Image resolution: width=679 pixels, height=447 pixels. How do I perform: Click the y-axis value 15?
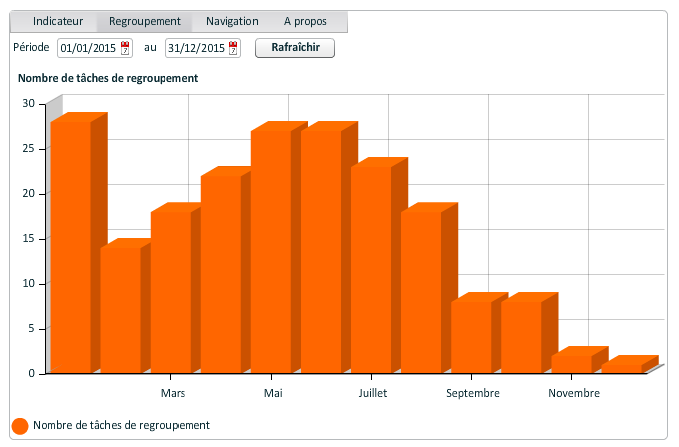(x=29, y=239)
